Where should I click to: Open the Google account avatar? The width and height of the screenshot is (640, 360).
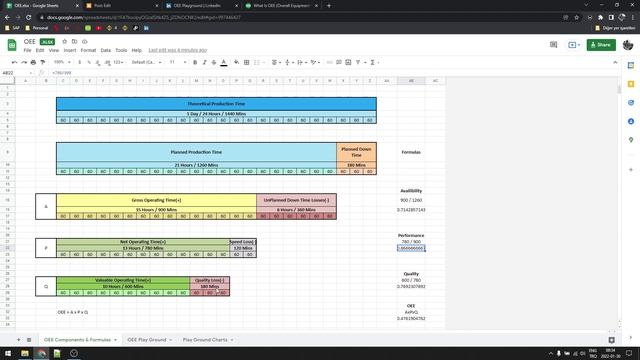tap(628, 45)
